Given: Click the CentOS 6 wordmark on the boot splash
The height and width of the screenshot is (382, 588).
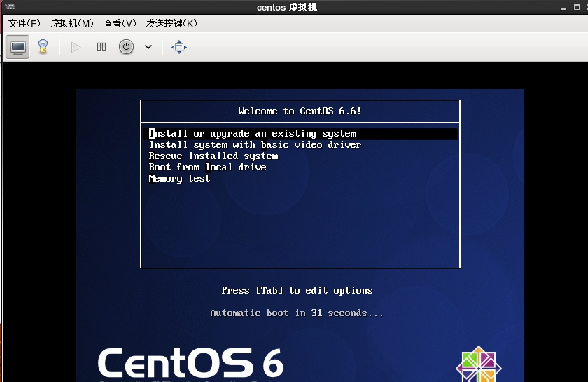Looking at the screenshot, I should (x=190, y=362).
